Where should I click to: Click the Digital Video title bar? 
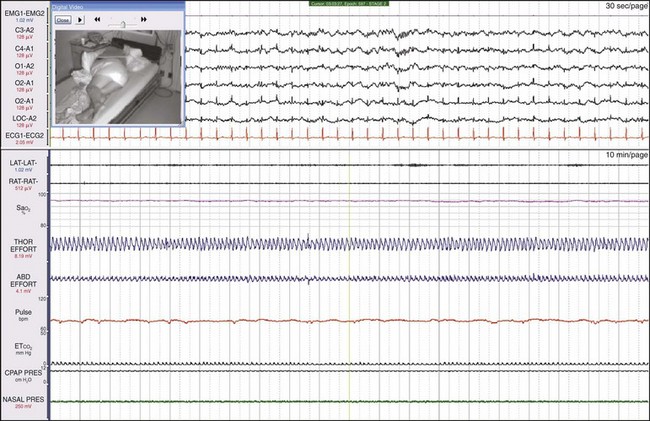point(110,5)
